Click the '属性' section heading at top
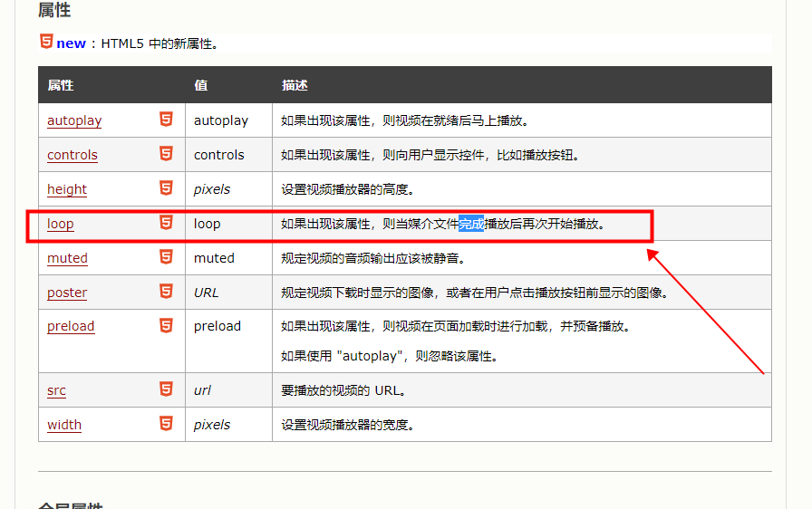 (54, 10)
